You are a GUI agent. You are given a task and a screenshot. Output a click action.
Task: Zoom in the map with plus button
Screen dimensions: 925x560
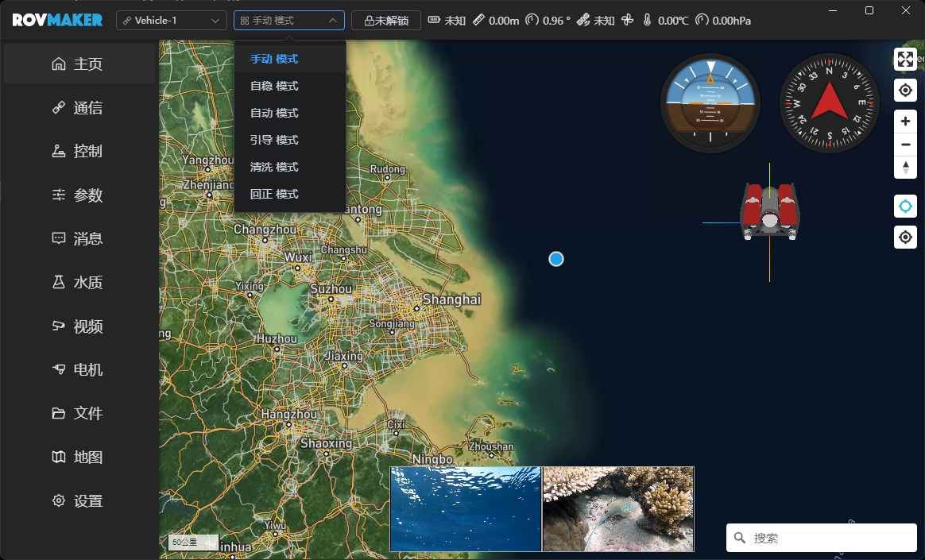[x=905, y=122]
